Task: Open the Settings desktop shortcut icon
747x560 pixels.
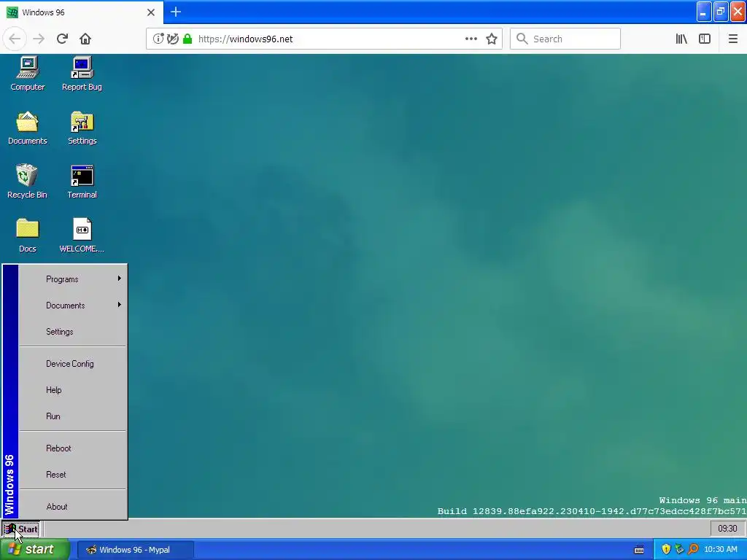Action: click(82, 128)
